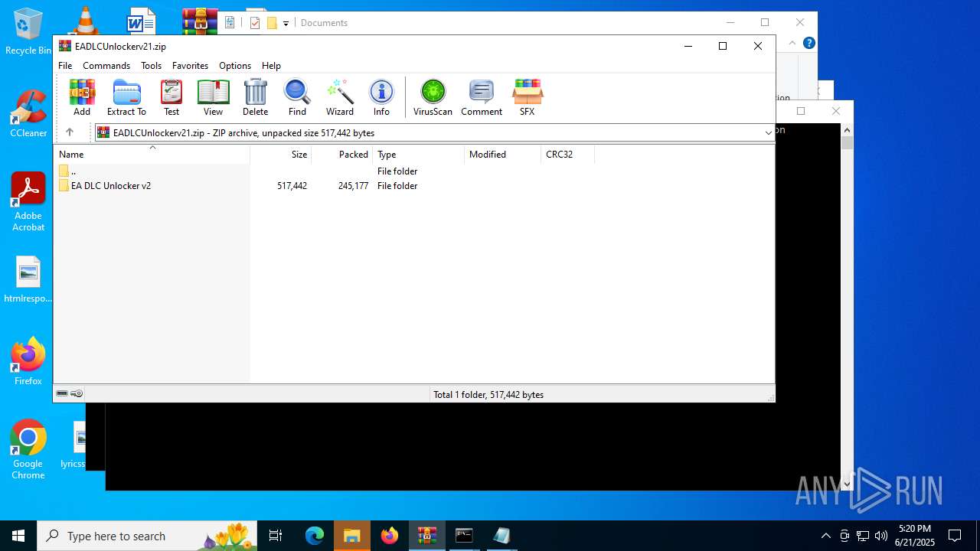The width and height of the screenshot is (980, 551).
Task: Open CCleaner desktop shortcut
Action: click(x=28, y=114)
